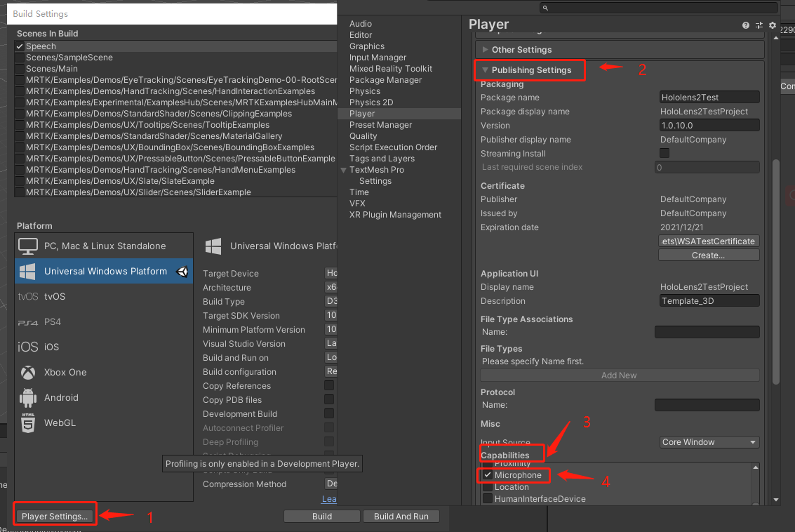Select Audio settings category
The image size is (795, 532).
(x=361, y=24)
